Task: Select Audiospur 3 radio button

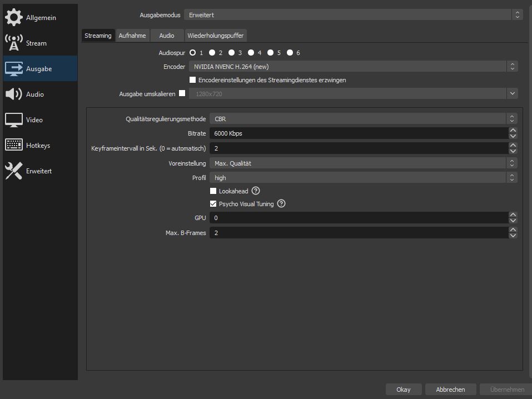Action: pos(231,53)
